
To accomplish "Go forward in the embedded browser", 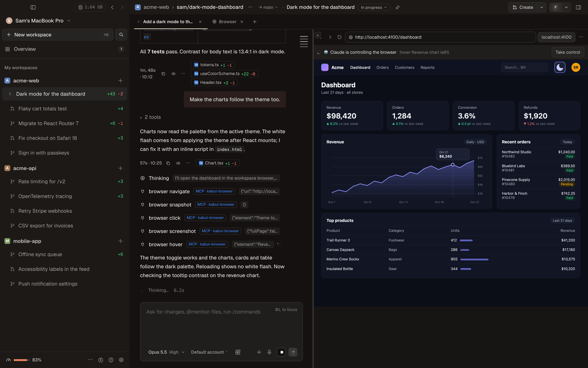I will pos(330,37).
